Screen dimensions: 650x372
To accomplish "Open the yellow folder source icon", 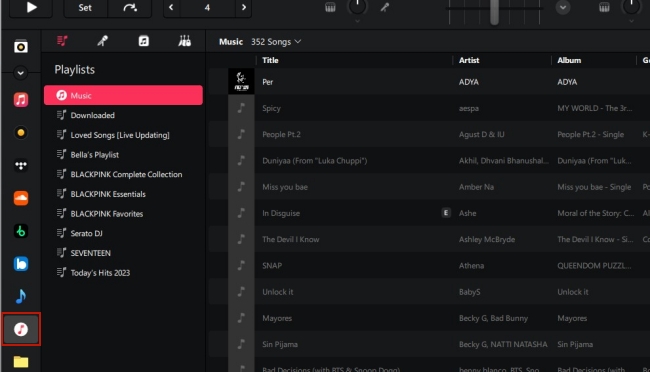I will pyautogui.click(x=21, y=362).
